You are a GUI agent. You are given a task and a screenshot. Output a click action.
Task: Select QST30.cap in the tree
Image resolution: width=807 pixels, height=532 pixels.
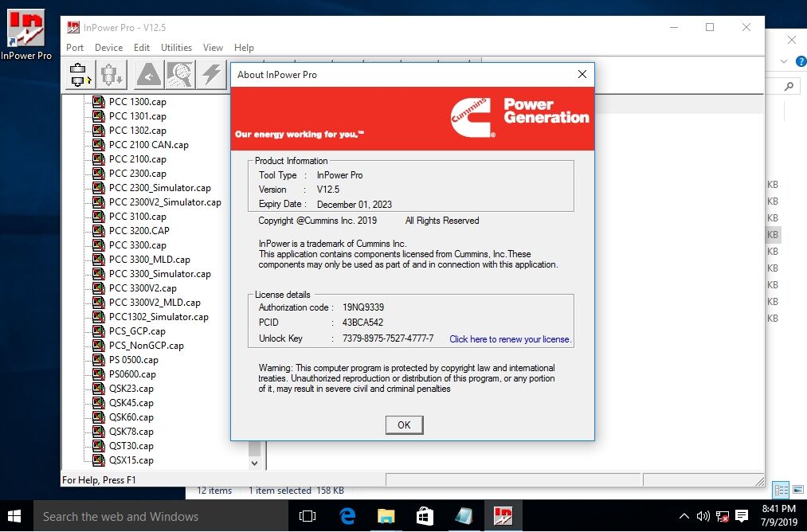[131, 445]
